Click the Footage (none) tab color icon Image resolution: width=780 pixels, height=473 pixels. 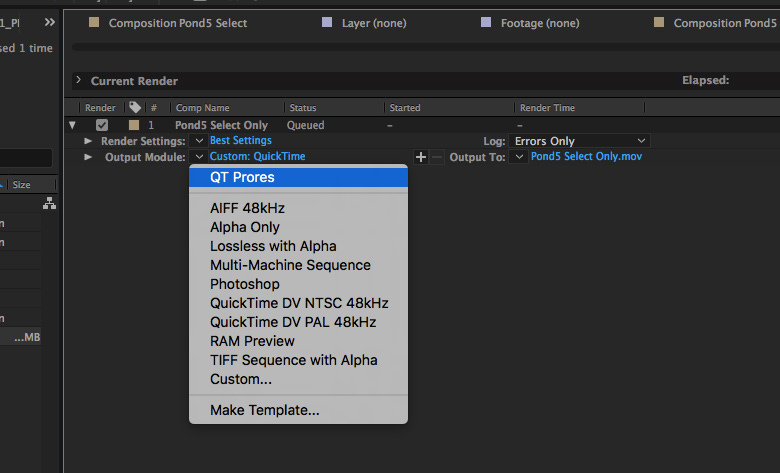tap(486, 22)
